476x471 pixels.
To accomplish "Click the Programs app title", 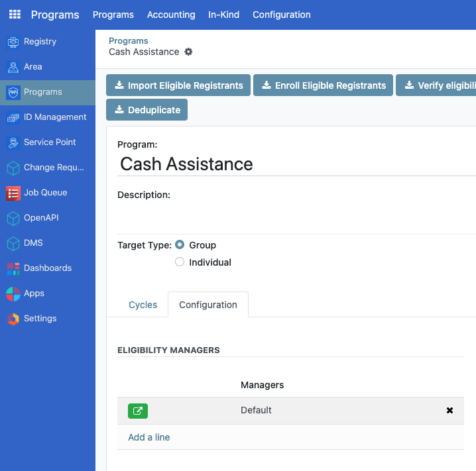I will (55, 15).
